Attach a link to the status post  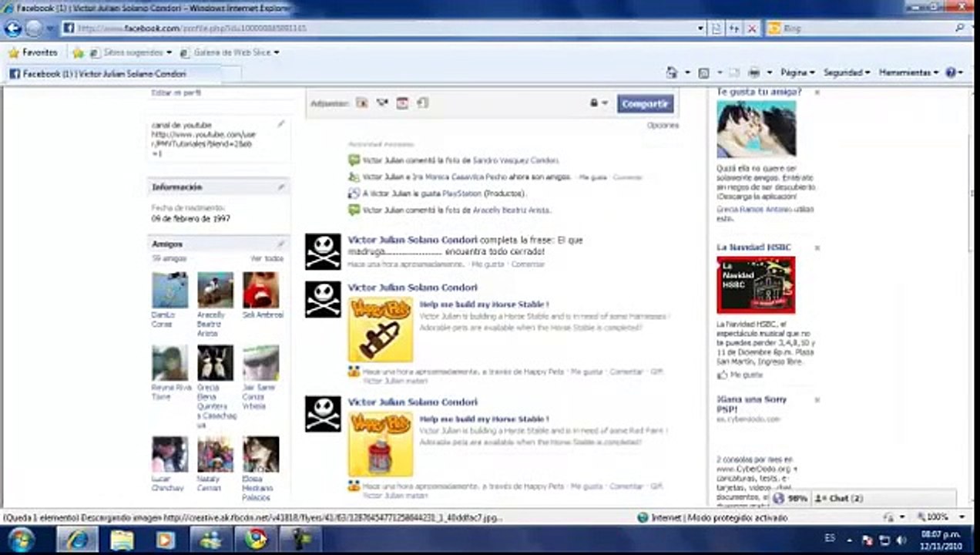point(422,103)
